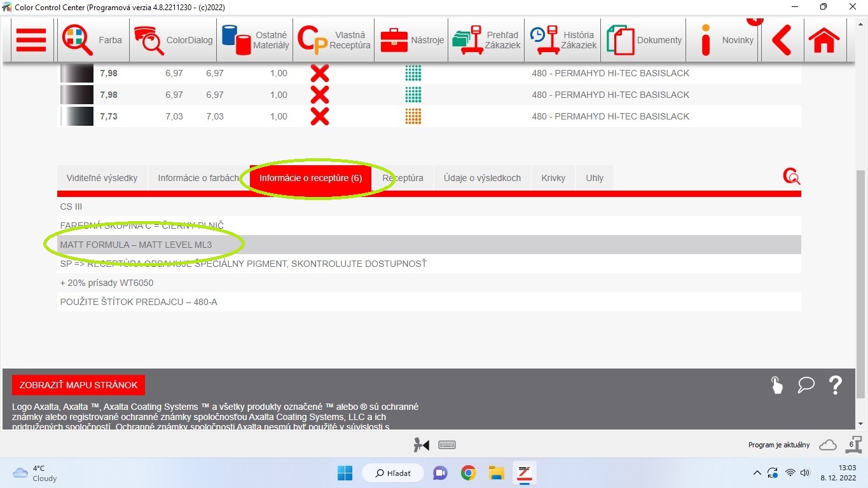
Task: Open ColorDialog from the toolbar
Action: 173,40
